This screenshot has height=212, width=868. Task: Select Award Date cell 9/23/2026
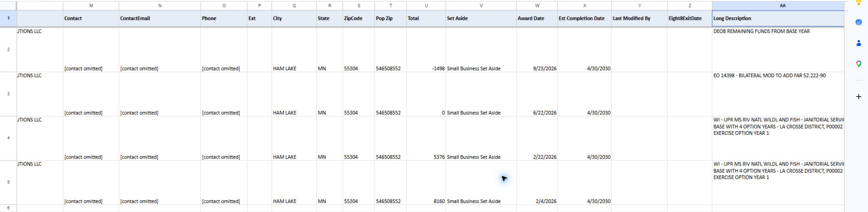click(x=537, y=50)
